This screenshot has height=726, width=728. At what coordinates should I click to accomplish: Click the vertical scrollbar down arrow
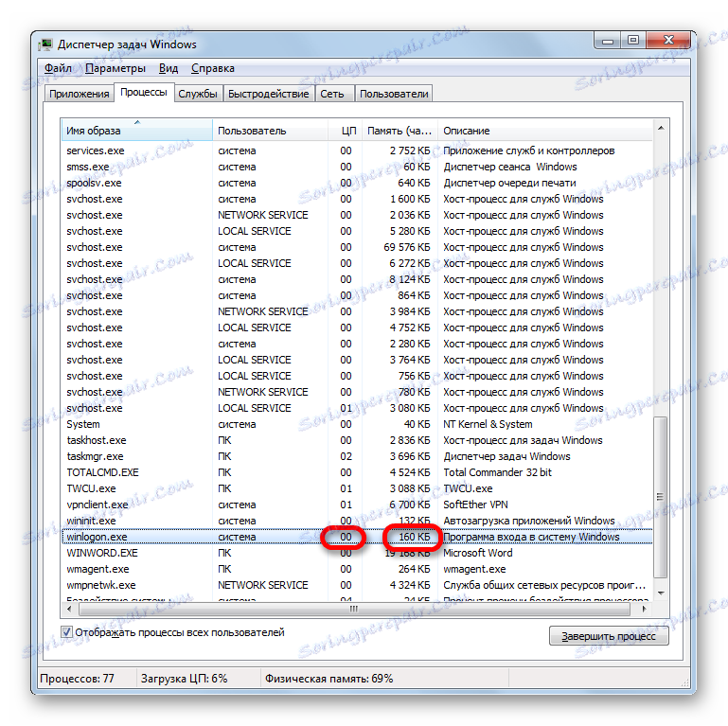661,593
